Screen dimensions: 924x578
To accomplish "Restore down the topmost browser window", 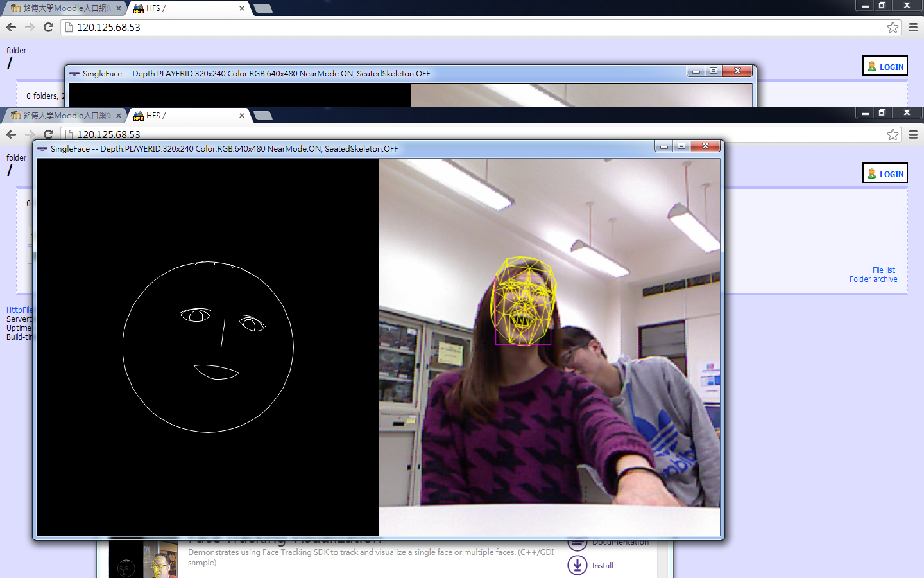I will [882, 6].
